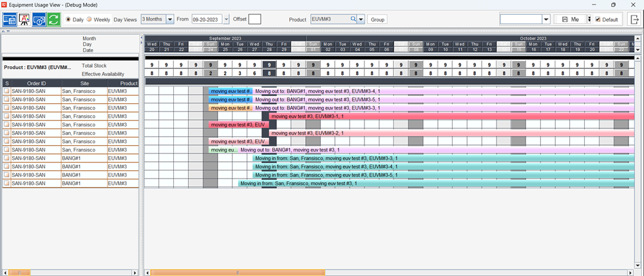Click the small arrows beside Me button
This screenshot has height=276, width=644.
click(x=589, y=19)
